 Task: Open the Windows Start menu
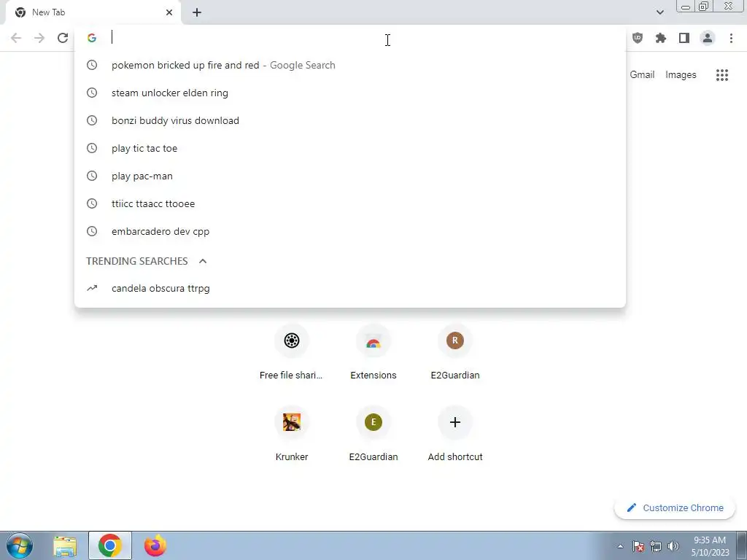tap(20, 545)
